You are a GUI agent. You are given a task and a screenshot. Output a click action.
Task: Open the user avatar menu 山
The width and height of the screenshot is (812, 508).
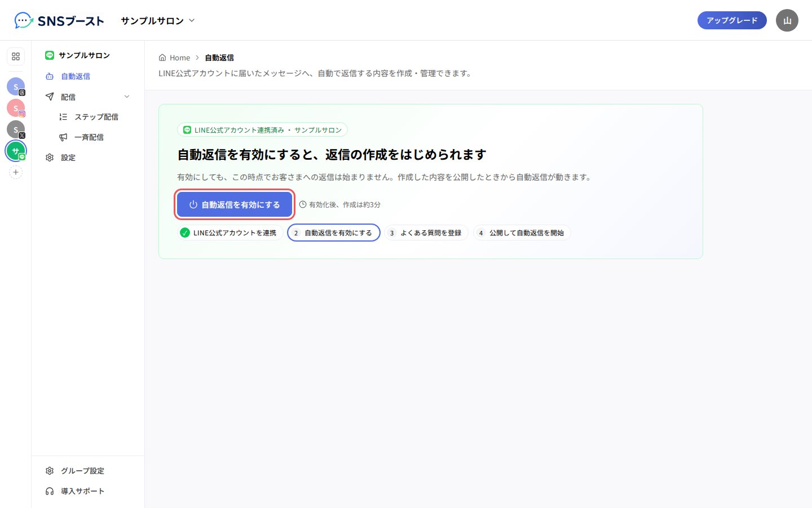click(x=787, y=20)
